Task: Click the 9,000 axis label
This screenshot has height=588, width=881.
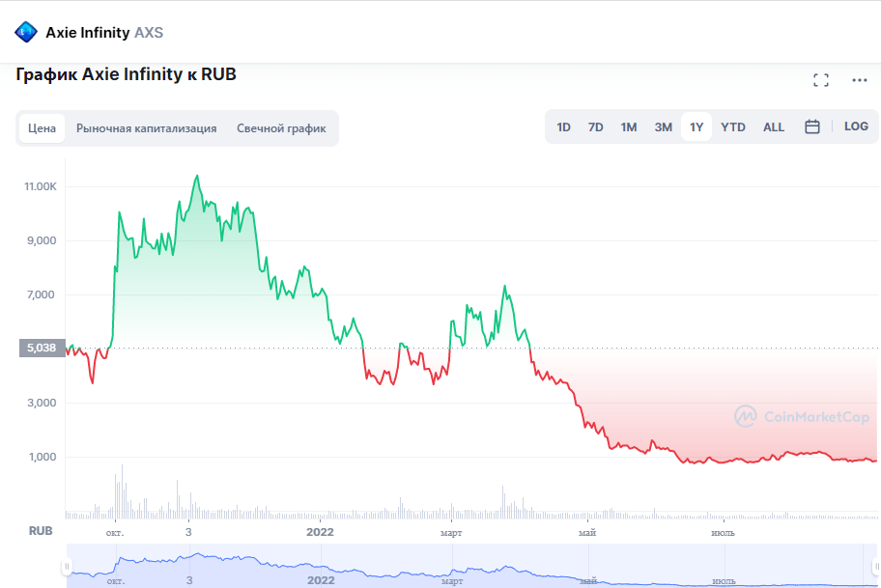Action: (43, 240)
